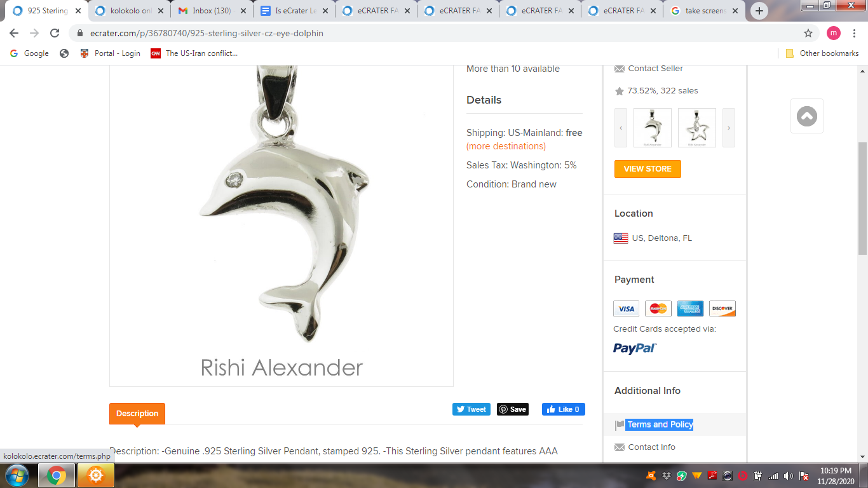Open the Terms and Policy link
The width and height of the screenshot is (868, 488).
tap(660, 424)
